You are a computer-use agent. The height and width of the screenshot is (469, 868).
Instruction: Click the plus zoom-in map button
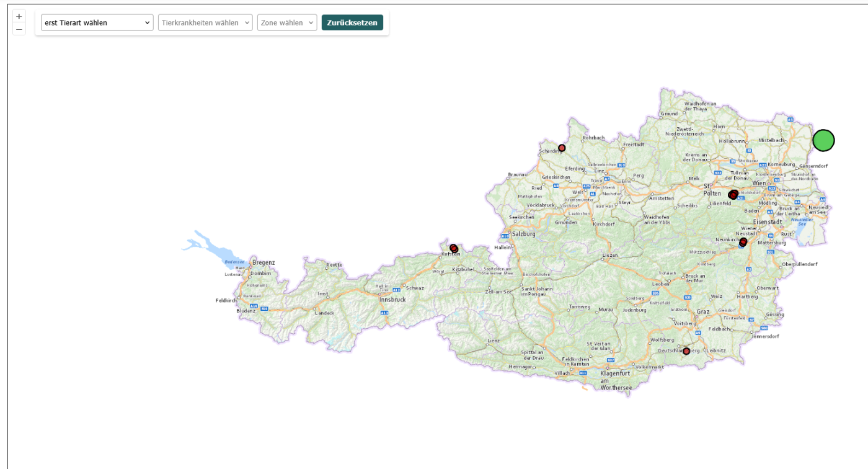click(x=19, y=17)
